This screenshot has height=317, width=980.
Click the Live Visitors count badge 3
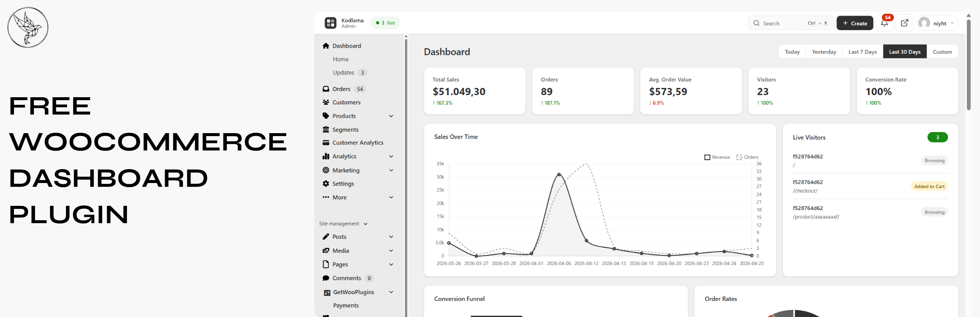pyautogui.click(x=938, y=137)
